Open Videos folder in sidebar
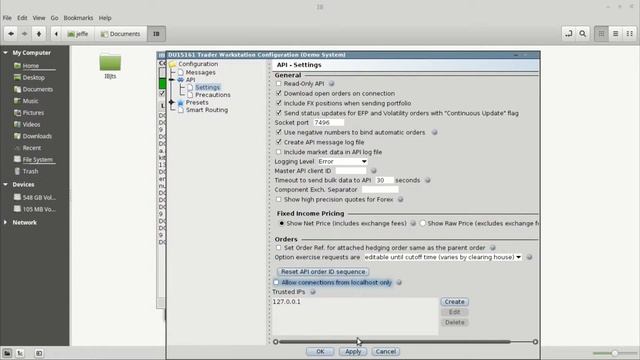The width and height of the screenshot is (640, 360). (x=31, y=124)
